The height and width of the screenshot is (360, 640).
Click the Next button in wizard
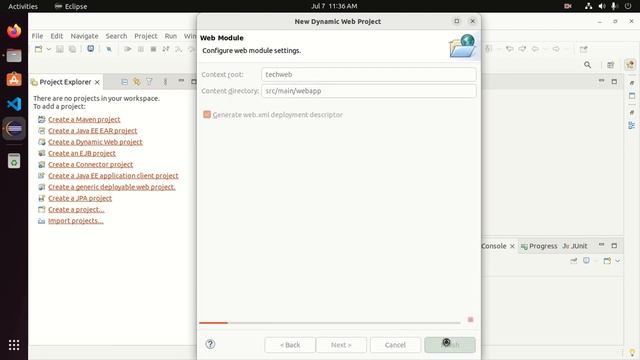tap(341, 345)
